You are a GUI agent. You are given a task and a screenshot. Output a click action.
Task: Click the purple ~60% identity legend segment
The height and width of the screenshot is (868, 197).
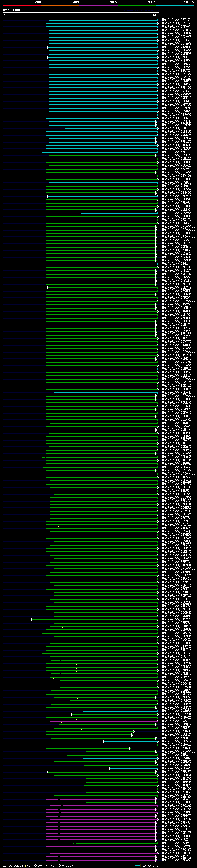[x=98, y=6]
